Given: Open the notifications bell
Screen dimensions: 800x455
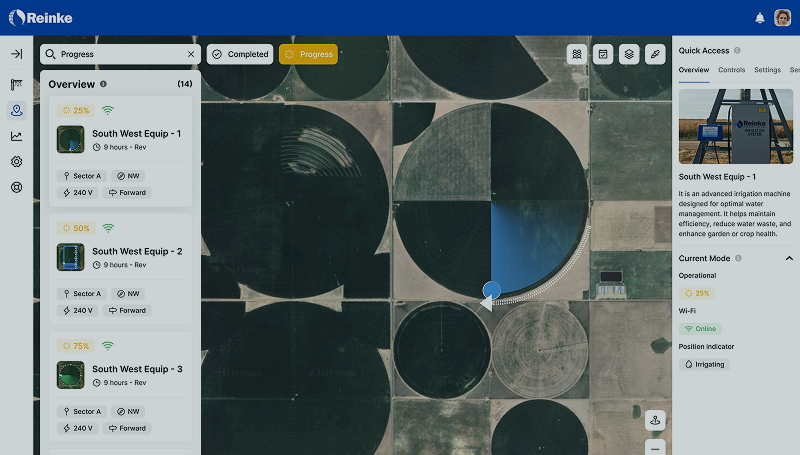Looking at the screenshot, I should click(x=760, y=18).
